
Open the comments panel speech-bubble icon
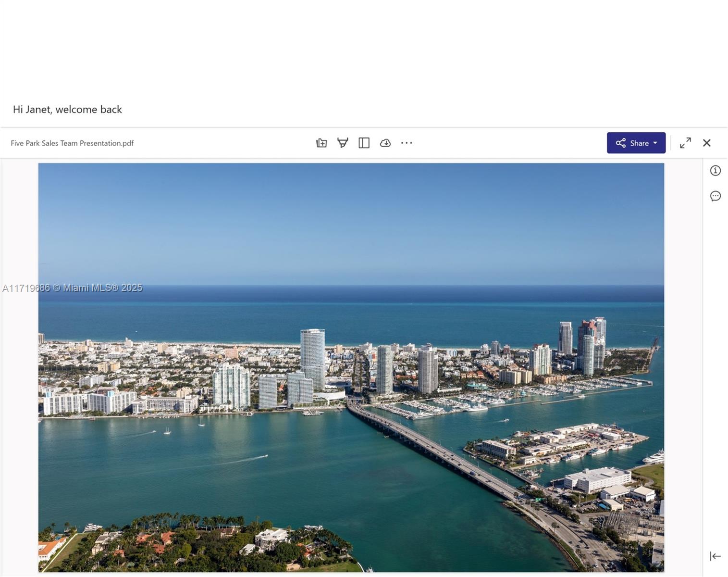716,196
